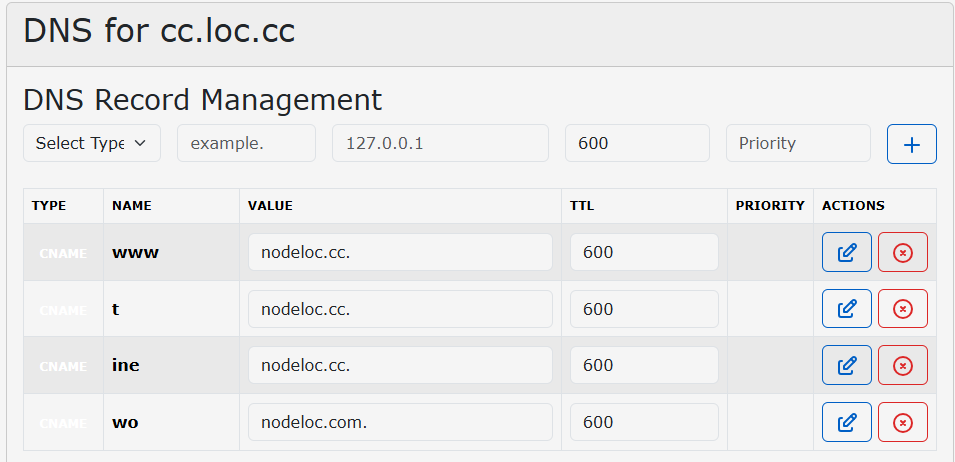Delete the ine CNAME record
Screen dimensions: 955x462
902,365
